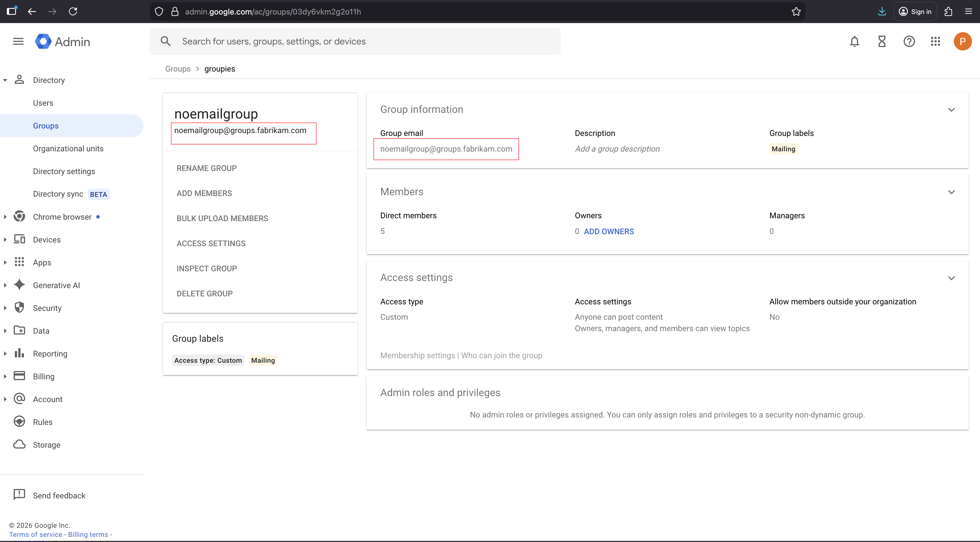Open the notifications bell icon
This screenshot has height=542, width=980.
pyautogui.click(x=854, y=41)
